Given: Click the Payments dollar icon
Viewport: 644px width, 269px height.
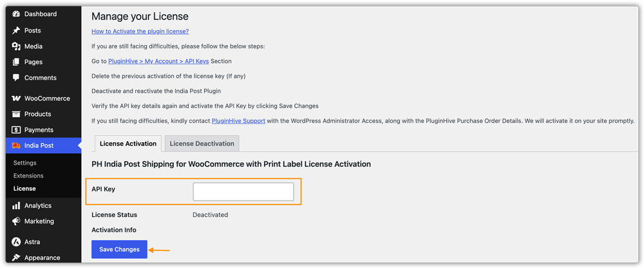Looking at the screenshot, I should tap(16, 130).
